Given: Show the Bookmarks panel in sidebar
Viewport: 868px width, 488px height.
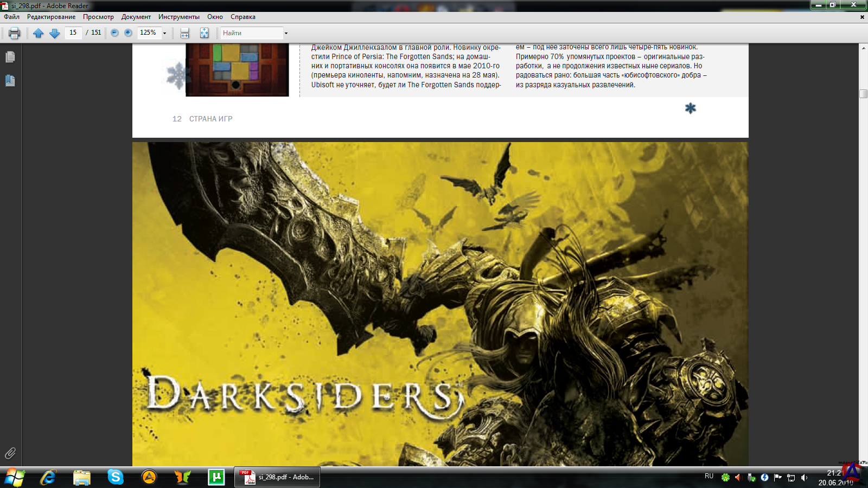Looking at the screenshot, I should tap(10, 81).
